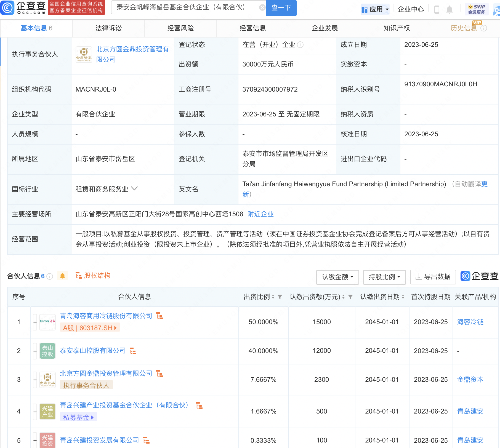Image resolution: width=500 pixels, height=448 pixels.
Task: Click the Qcc.com logo icon
Action: [x=7, y=8]
